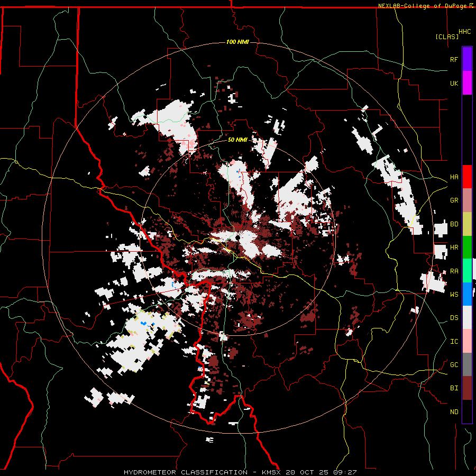
Task: Click the RF purple legend swatch
Action: point(467,59)
